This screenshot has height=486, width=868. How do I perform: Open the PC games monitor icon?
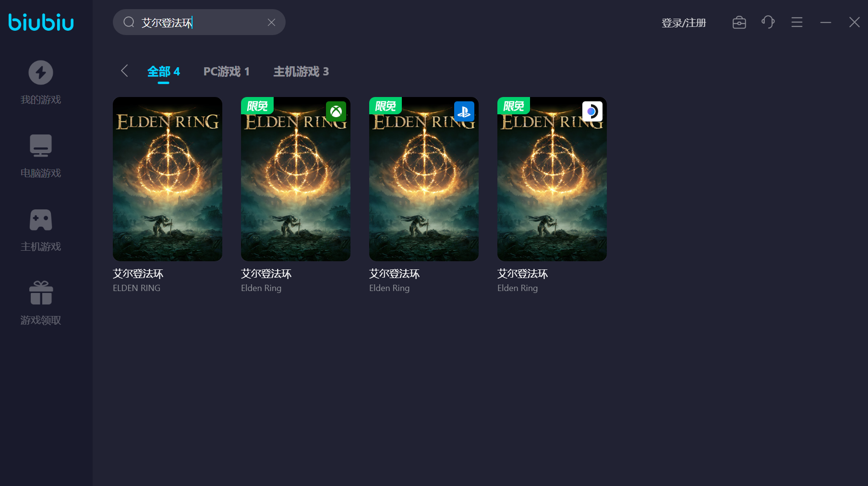coord(41,146)
